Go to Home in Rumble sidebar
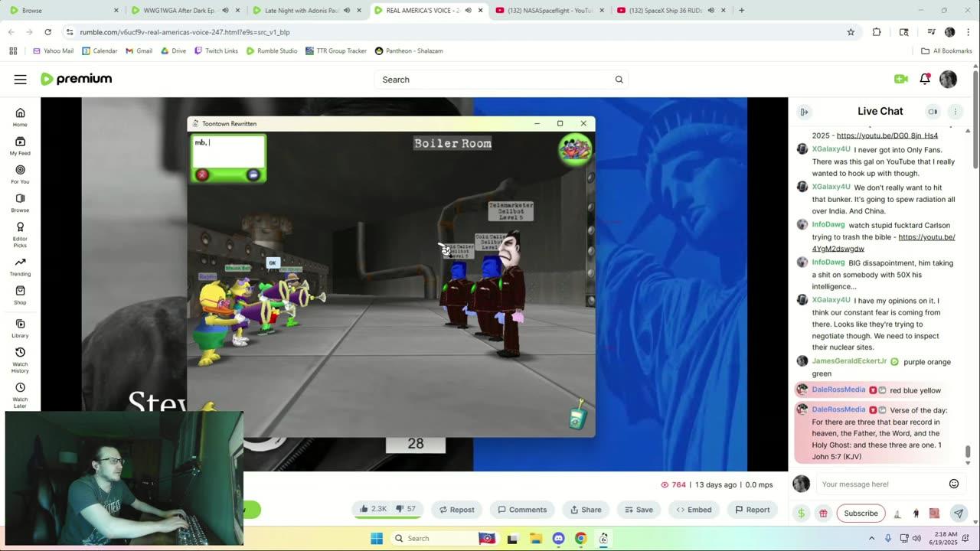 pyautogui.click(x=20, y=117)
